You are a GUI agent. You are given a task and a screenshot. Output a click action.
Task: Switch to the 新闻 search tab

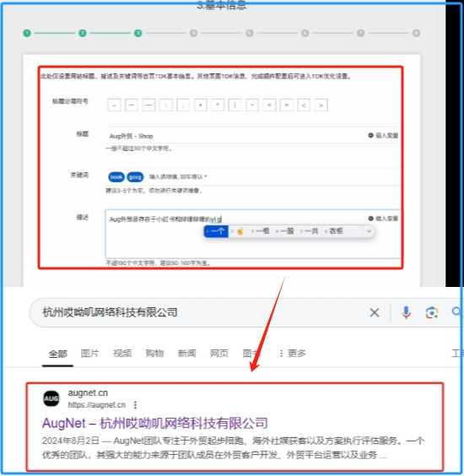186,354
